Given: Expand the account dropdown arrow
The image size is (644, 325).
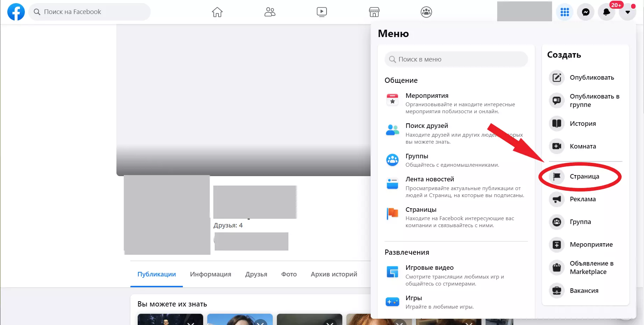Looking at the screenshot, I should (628, 12).
